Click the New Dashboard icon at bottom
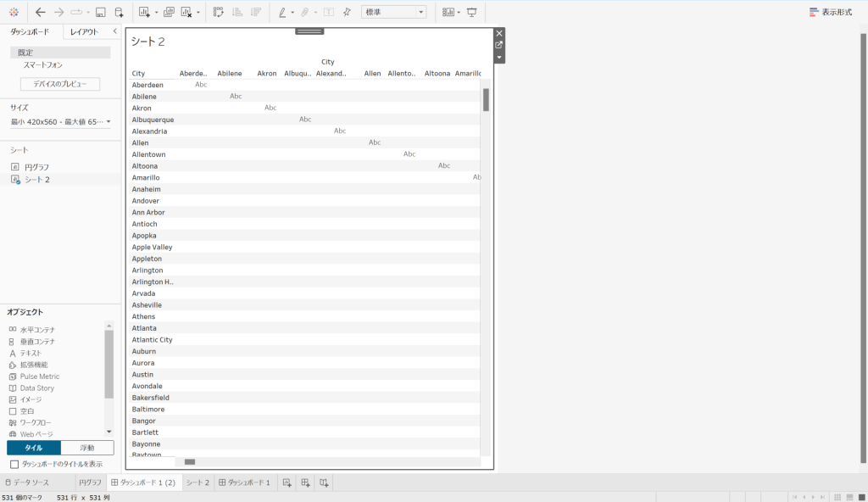Screen dimensions: 868x502 pos(305,482)
